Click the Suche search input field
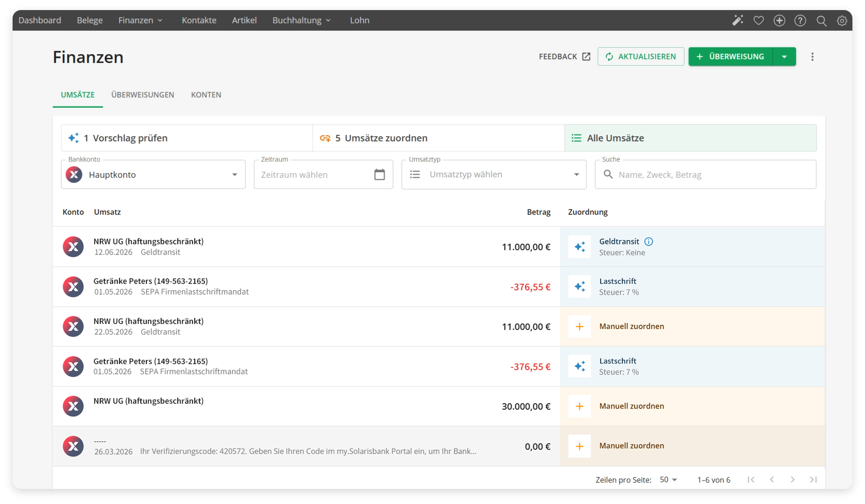 [x=713, y=174]
